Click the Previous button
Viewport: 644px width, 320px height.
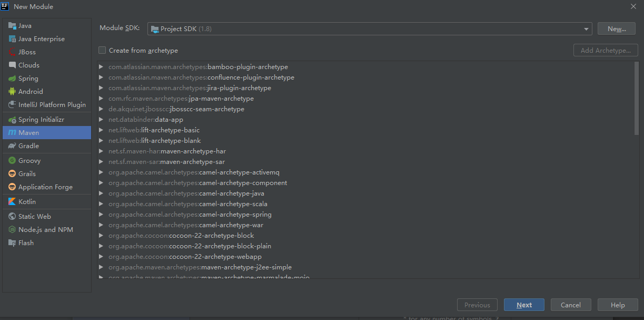click(x=477, y=305)
